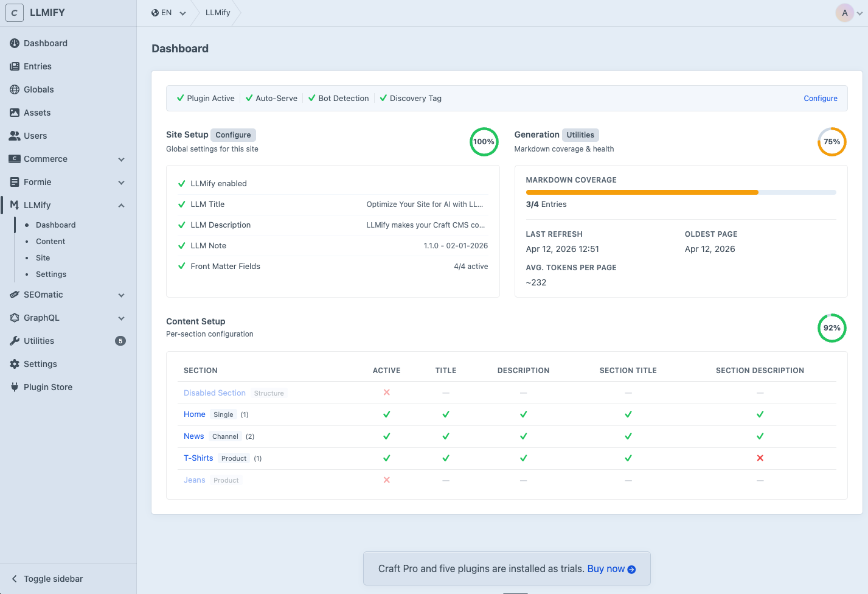Click the Configure link near status bar
868x594 pixels.
(820, 98)
